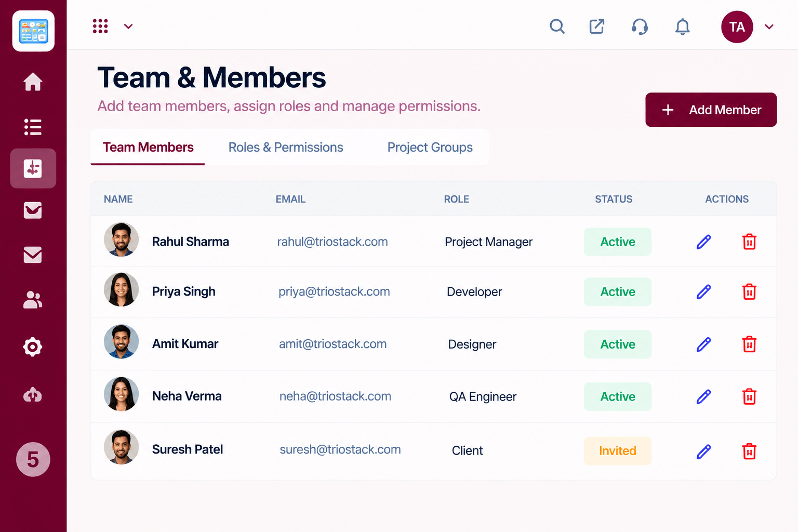Open the apps grid launcher
This screenshot has height=532, width=798.
coord(100,26)
